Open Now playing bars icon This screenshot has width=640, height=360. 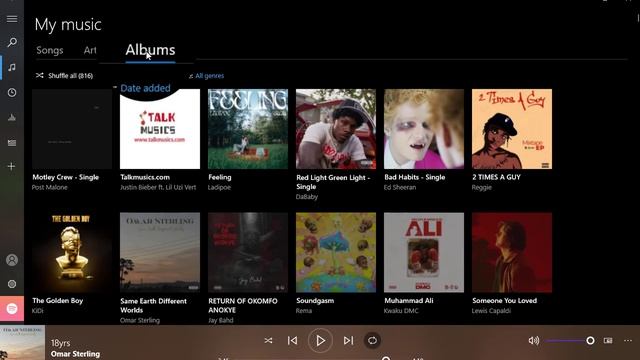[12, 118]
